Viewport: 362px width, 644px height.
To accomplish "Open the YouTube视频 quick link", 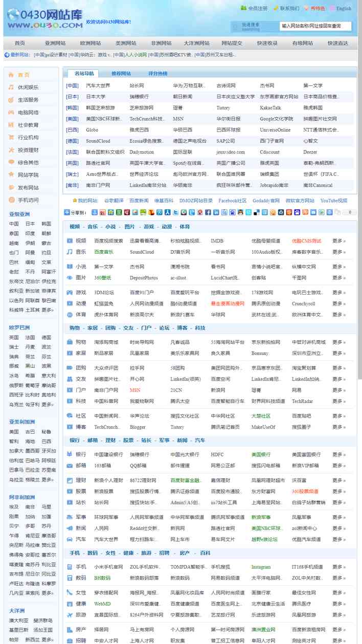I will [334, 201].
